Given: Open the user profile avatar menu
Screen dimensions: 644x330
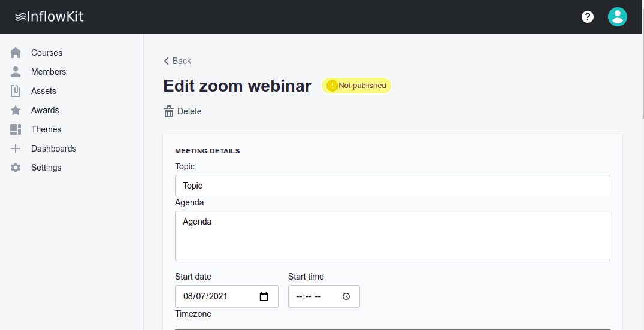Looking at the screenshot, I should click(x=617, y=17).
